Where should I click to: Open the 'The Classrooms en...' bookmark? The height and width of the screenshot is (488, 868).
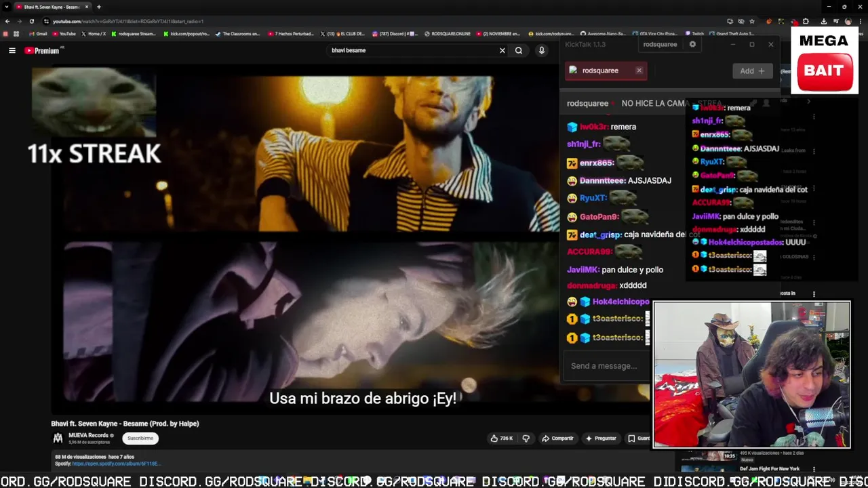(x=237, y=33)
